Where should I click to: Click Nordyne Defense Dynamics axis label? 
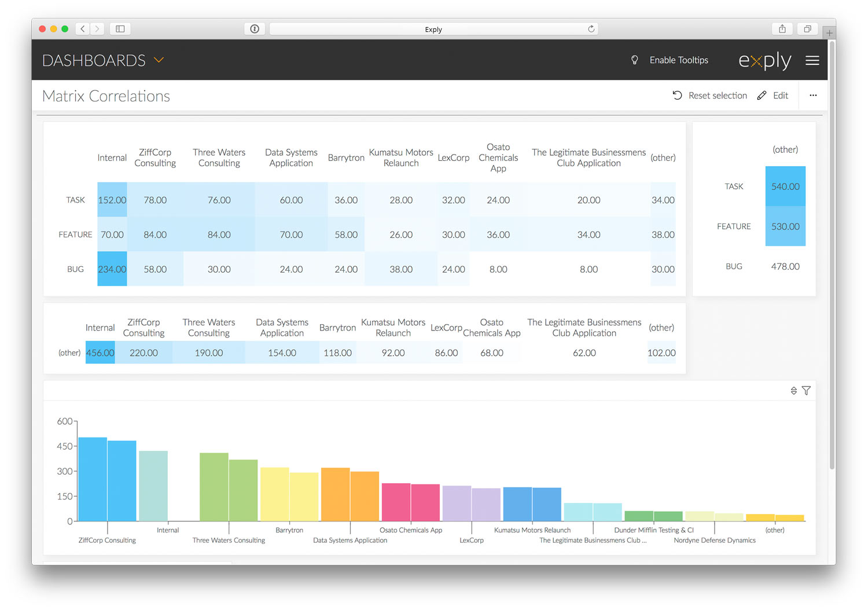[715, 540]
